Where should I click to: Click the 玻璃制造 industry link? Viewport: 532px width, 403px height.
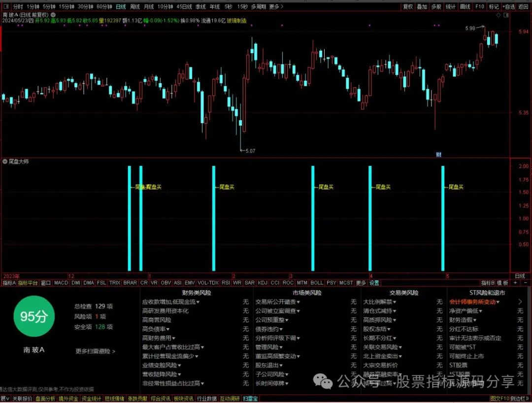tap(236, 21)
